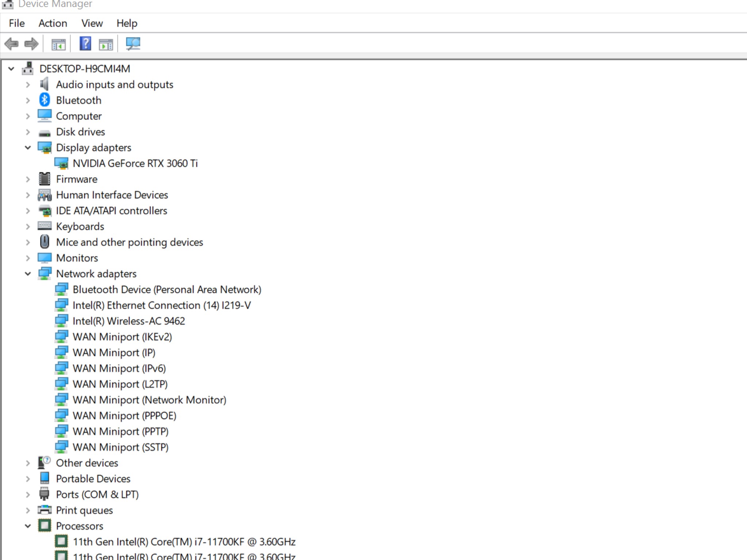Click the Scan for hardware changes icon
The image size is (747, 560).
133,44
